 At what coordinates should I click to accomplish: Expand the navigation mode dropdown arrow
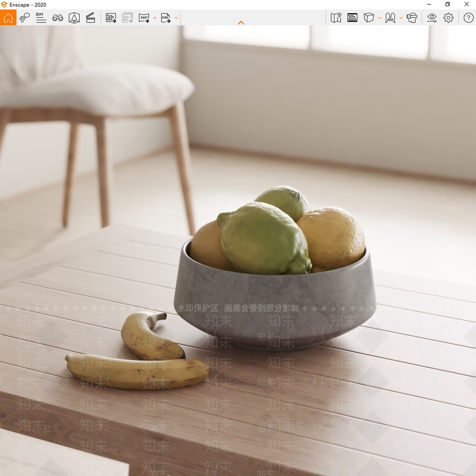coord(401,18)
